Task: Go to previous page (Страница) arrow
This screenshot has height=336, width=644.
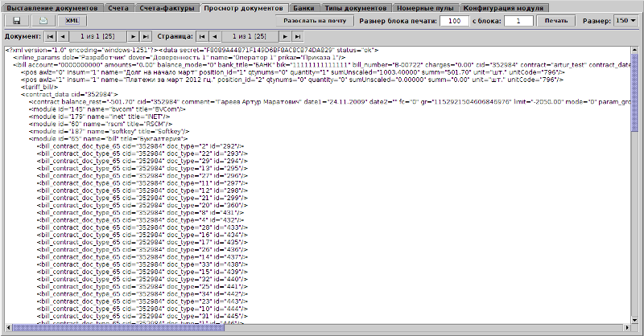Action: pos(215,37)
